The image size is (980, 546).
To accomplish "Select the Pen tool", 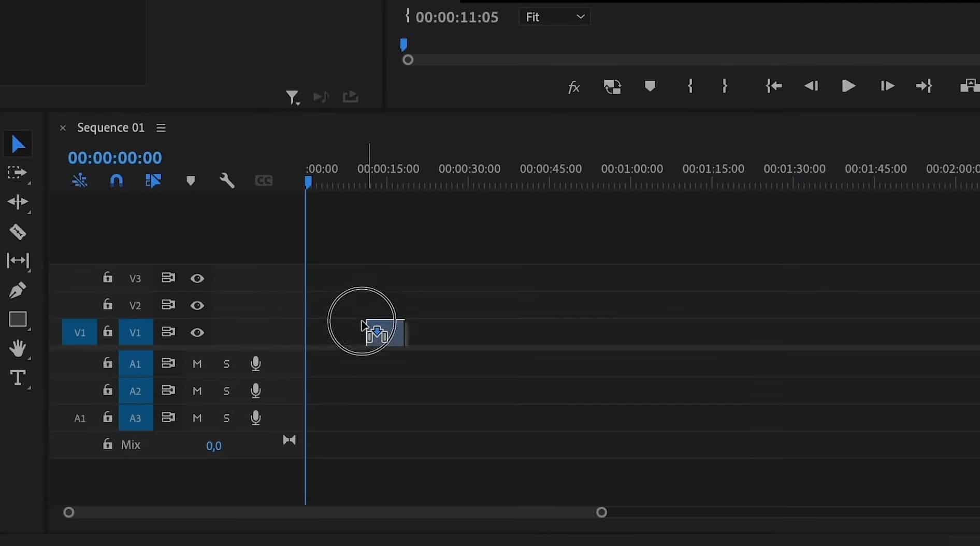I will tap(17, 290).
